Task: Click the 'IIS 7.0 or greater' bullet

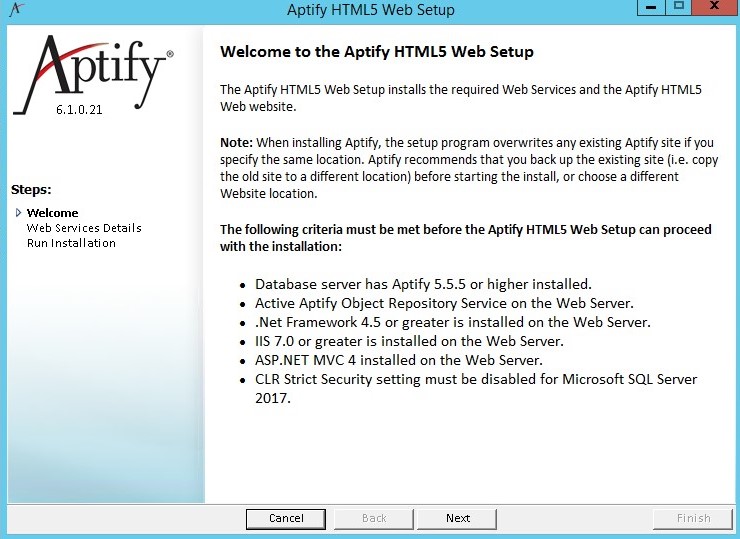Action: coord(409,341)
